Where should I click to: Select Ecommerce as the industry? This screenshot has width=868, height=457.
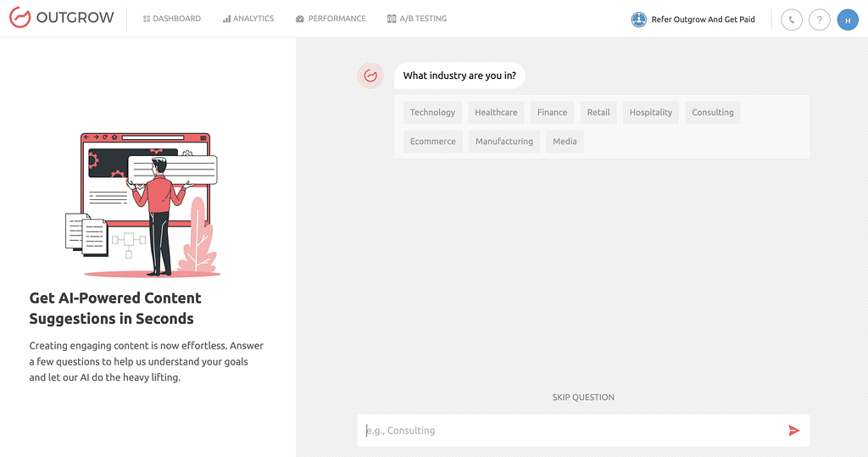432,142
